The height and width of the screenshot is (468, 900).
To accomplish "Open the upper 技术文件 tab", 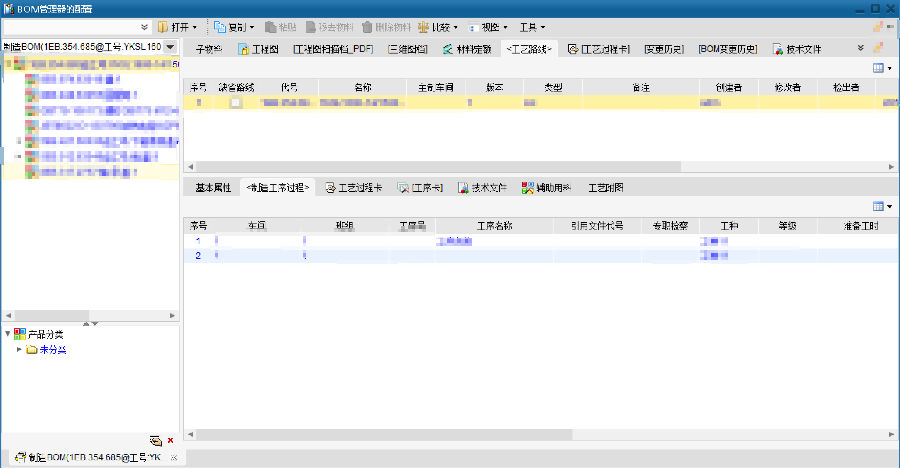I will click(x=797, y=49).
